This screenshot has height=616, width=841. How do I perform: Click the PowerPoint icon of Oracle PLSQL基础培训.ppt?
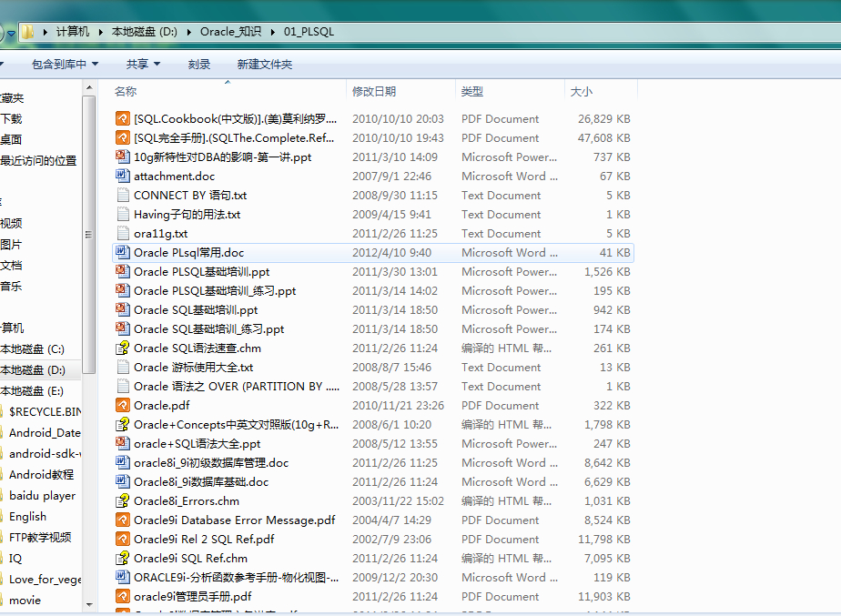[123, 271]
